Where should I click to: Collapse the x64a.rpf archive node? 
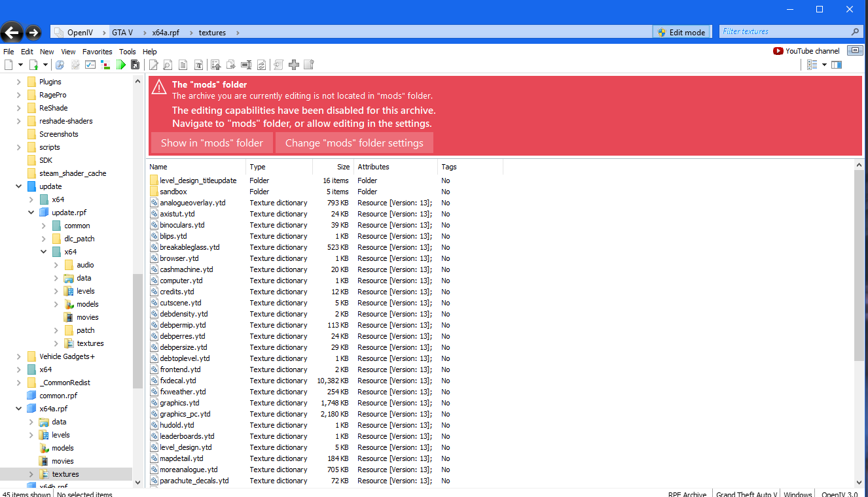coord(19,409)
